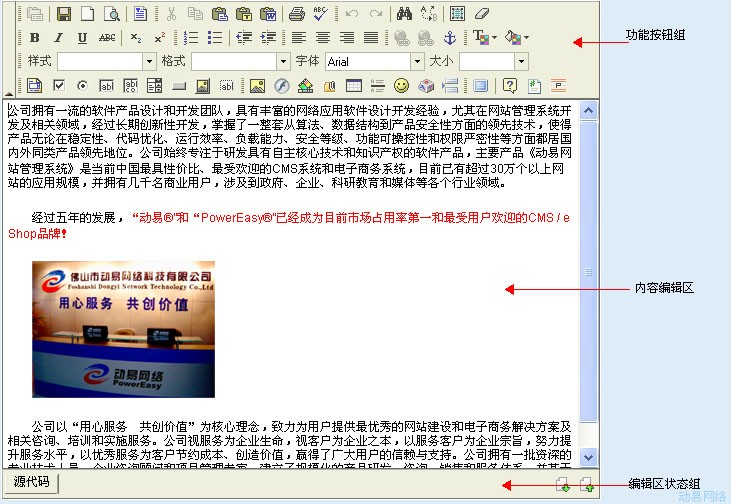Print the document
731x504 pixels.
297,14
